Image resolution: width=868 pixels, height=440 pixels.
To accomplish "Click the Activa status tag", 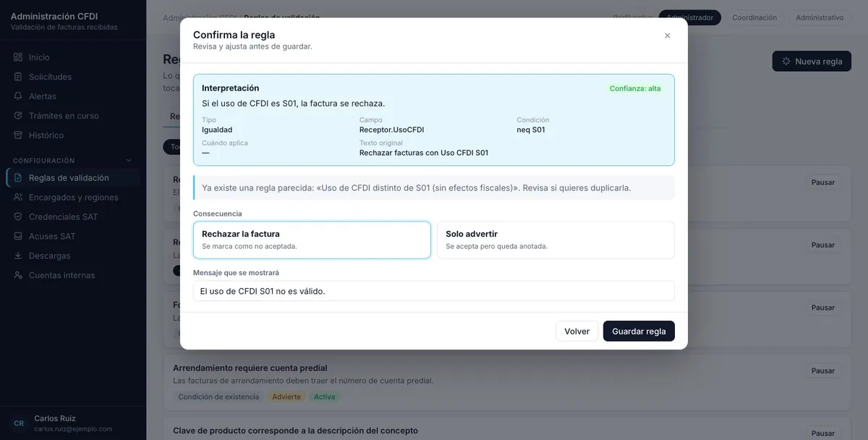I will click(x=325, y=397).
